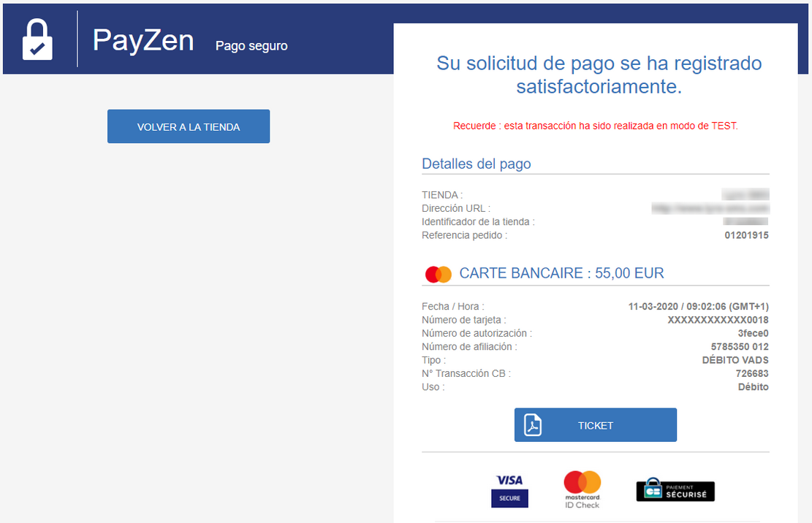Click the TIENDA label

[x=442, y=195]
